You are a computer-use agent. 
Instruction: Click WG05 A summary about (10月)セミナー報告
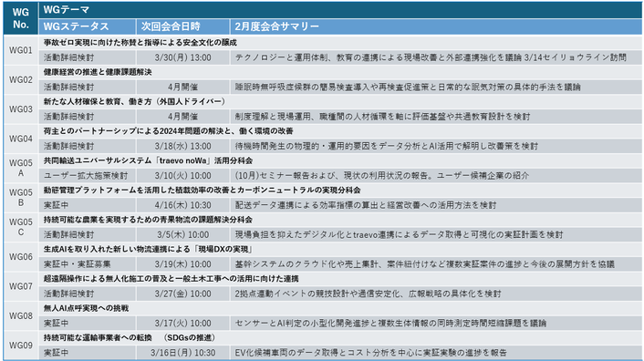coord(382,176)
